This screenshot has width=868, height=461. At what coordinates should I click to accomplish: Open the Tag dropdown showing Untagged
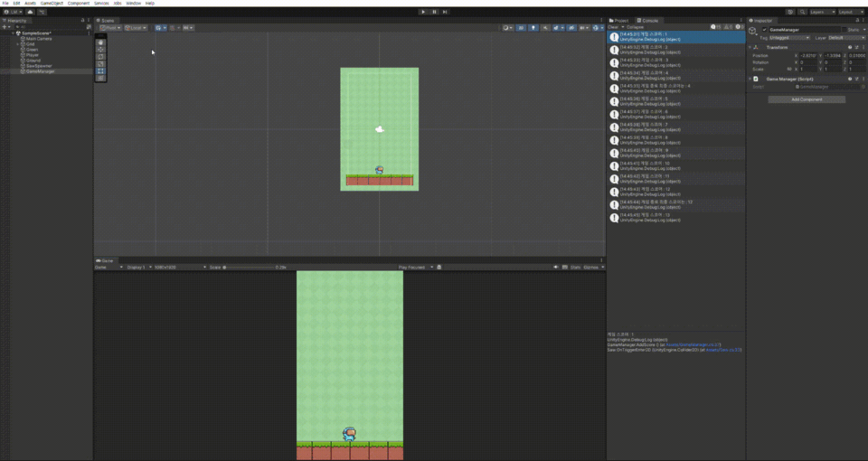point(789,38)
